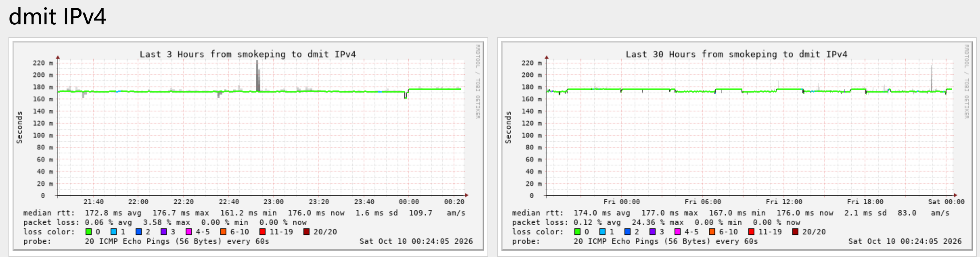Open the Last 30 Hours graph image
This screenshot has width=980, height=257.
(x=737, y=146)
